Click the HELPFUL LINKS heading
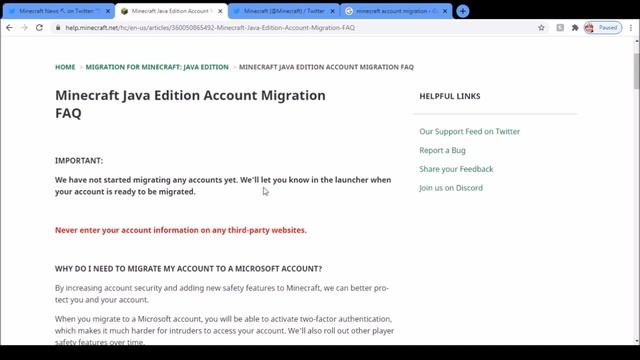 pos(450,96)
